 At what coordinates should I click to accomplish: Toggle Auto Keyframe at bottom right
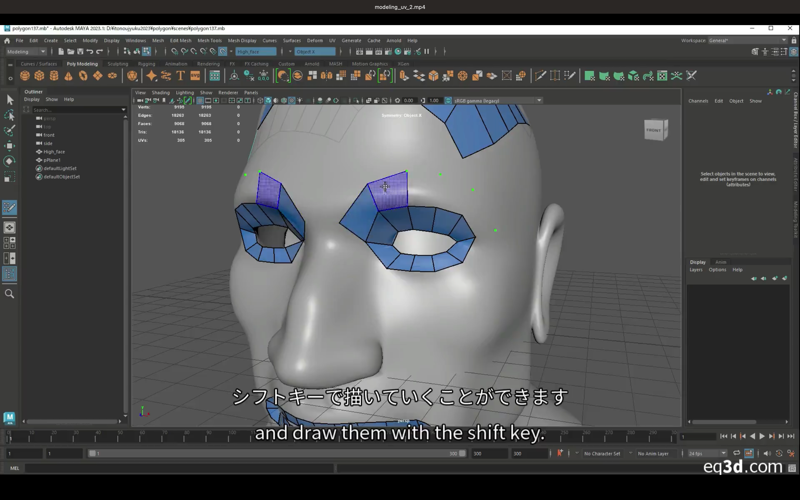(x=749, y=453)
